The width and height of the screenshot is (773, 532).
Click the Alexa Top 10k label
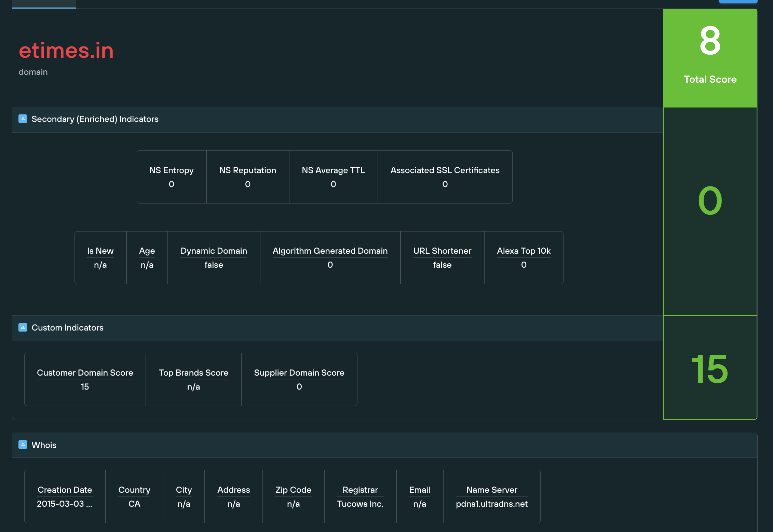524,251
